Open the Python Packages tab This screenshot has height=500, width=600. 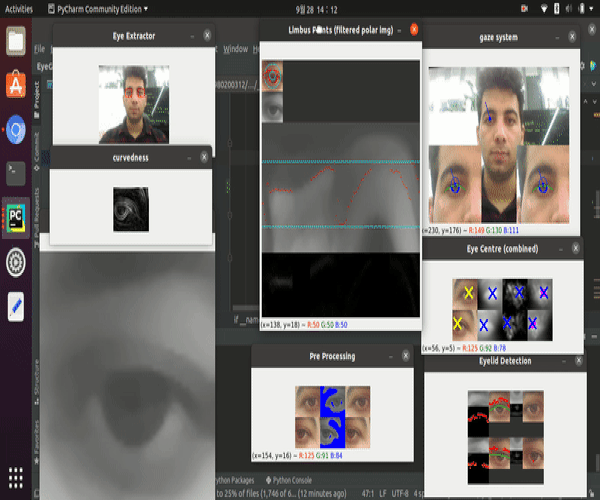click(234, 480)
